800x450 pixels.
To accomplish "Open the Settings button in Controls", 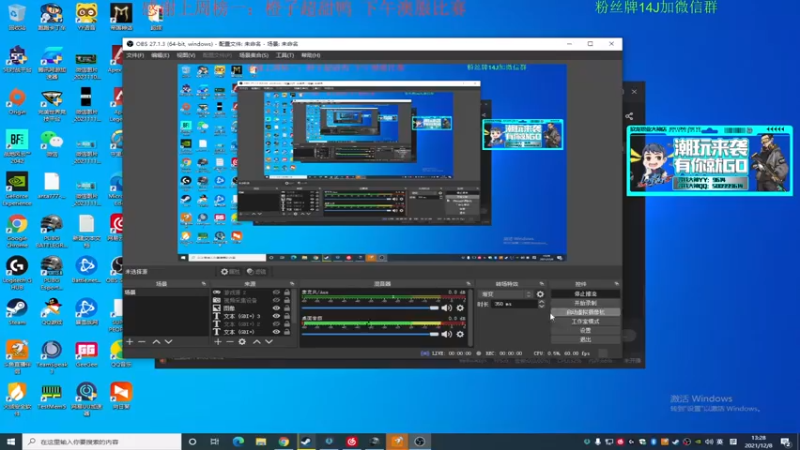I will [x=585, y=331].
